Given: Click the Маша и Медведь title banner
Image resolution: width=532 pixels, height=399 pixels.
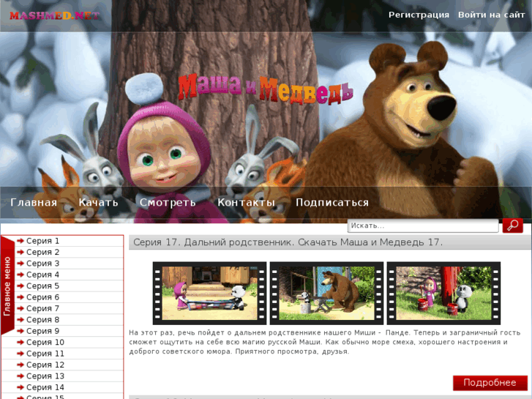Looking at the screenshot, I should click(266, 89).
